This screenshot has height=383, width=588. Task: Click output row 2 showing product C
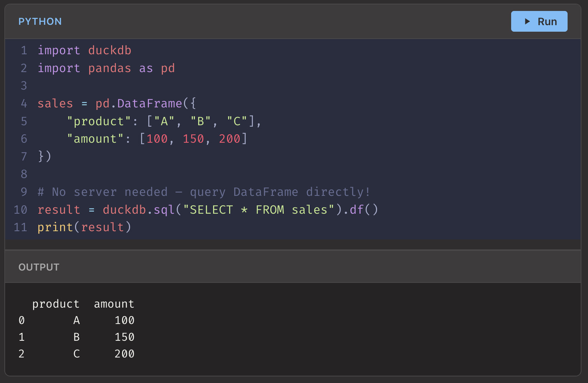tap(76, 354)
